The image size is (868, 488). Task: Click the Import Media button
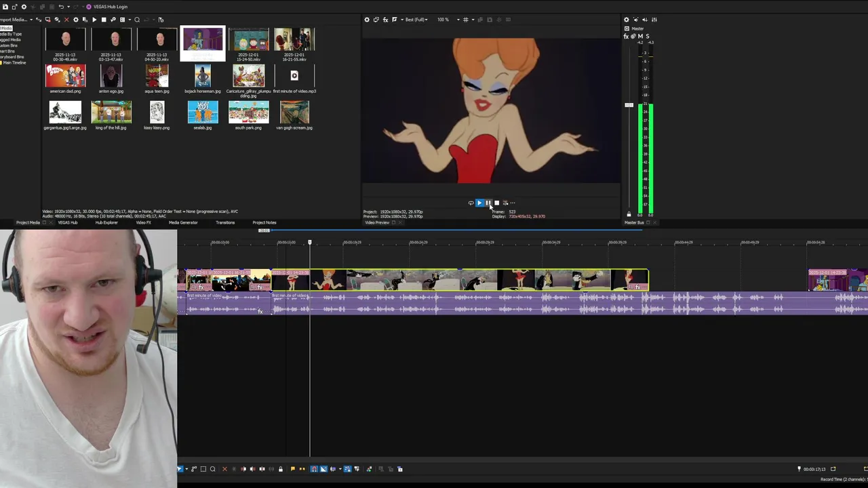(13, 20)
